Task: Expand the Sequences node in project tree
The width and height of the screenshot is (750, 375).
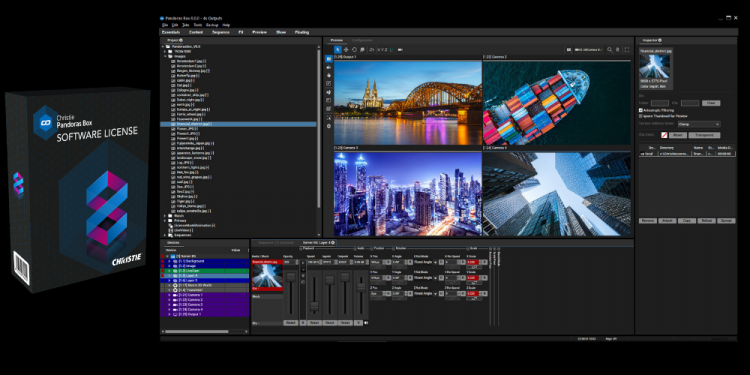Action: coord(165,235)
